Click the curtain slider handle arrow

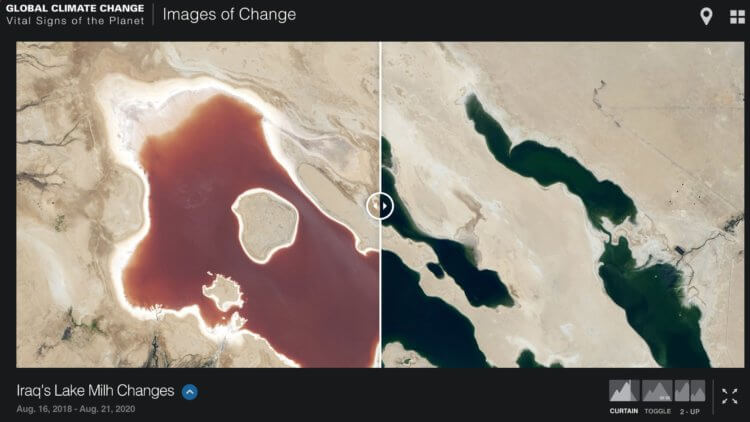380,206
